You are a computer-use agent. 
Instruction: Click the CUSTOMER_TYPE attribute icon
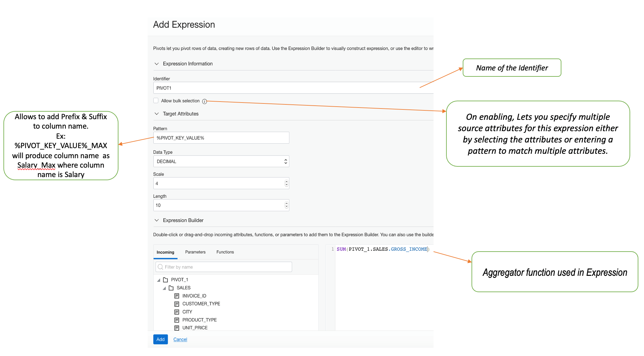point(177,304)
